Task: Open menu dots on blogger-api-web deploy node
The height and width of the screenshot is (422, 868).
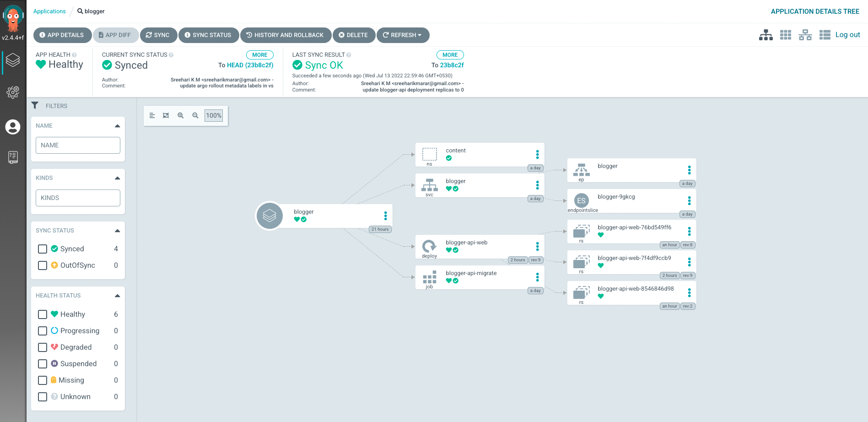Action: pyautogui.click(x=537, y=246)
